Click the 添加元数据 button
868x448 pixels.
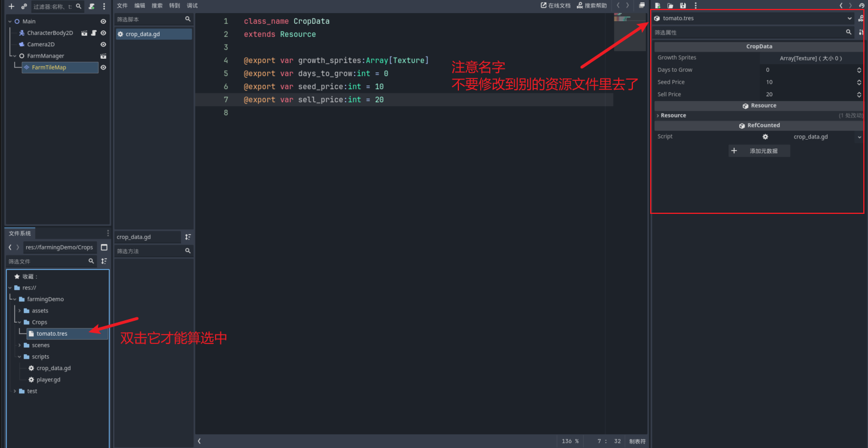click(759, 151)
